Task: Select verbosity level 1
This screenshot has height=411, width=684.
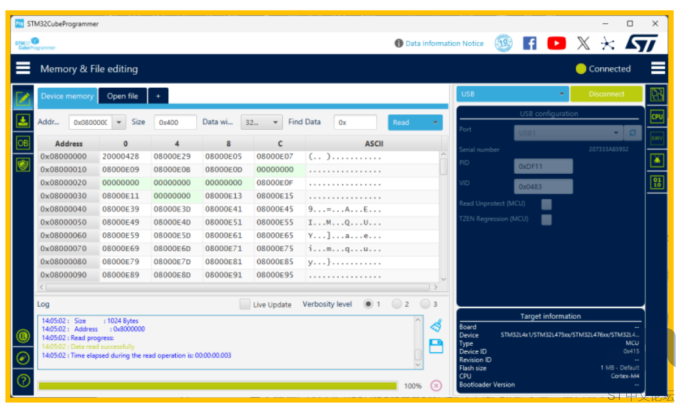Action: coord(368,304)
